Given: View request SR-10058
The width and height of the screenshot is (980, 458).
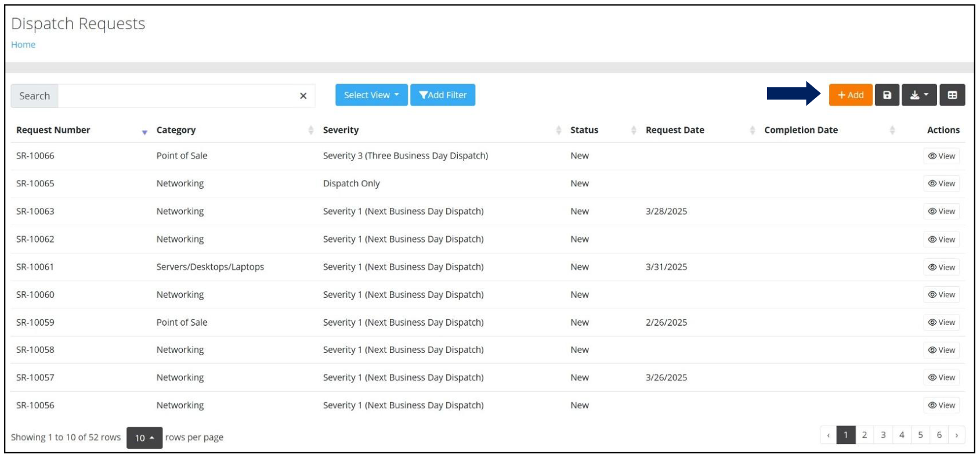Looking at the screenshot, I should click(941, 350).
